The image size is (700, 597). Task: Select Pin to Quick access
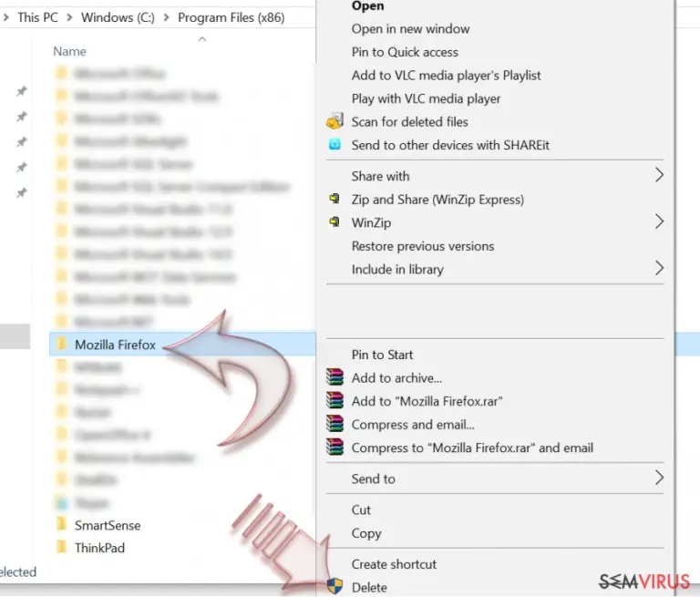click(405, 52)
